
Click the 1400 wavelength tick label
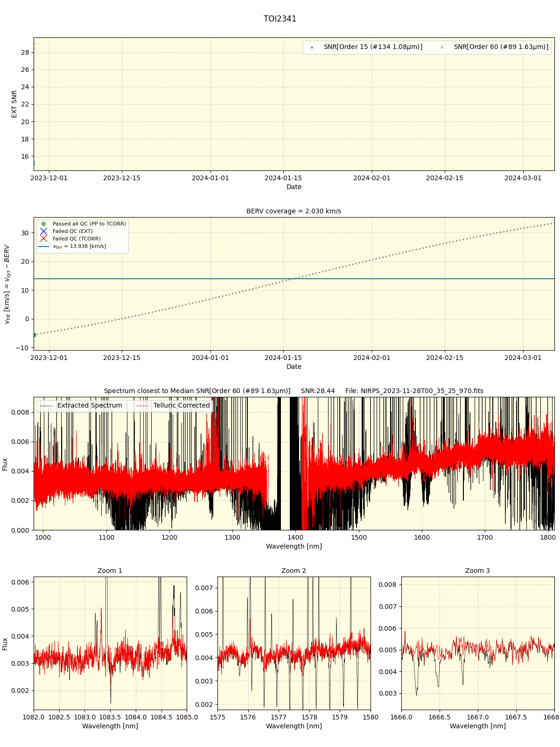[x=295, y=537]
